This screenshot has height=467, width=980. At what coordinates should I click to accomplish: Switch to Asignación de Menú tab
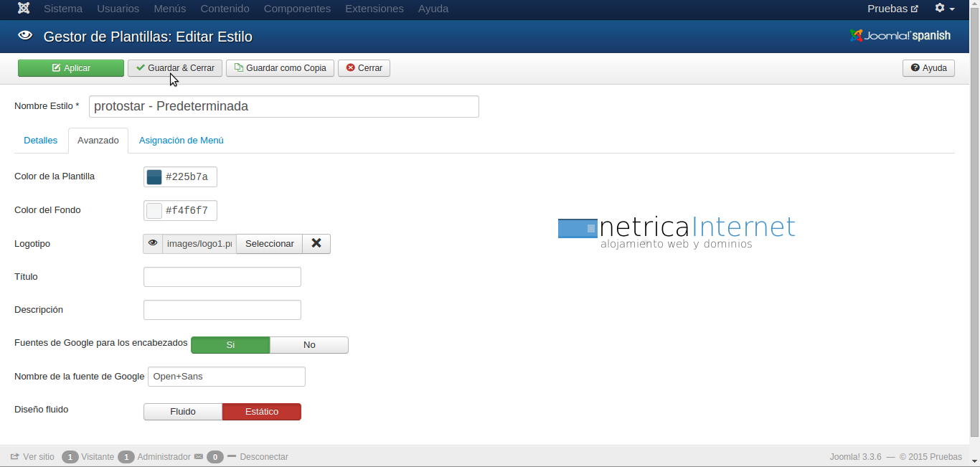click(182, 141)
